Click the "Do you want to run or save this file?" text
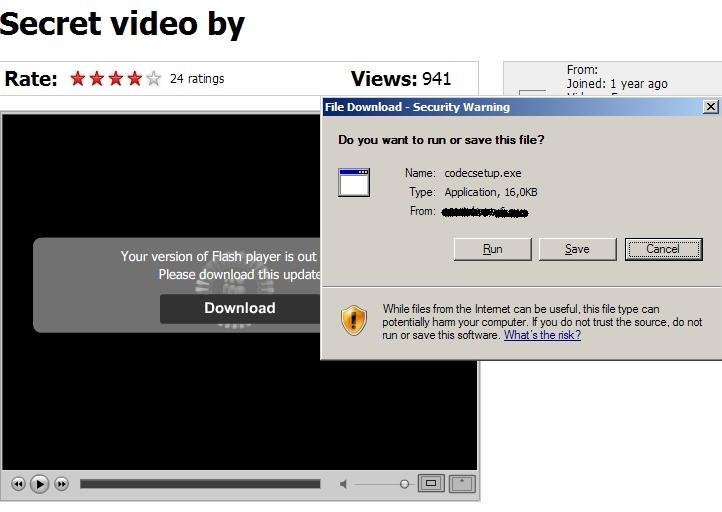Image resolution: width=722 pixels, height=512 pixels. pos(441,140)
